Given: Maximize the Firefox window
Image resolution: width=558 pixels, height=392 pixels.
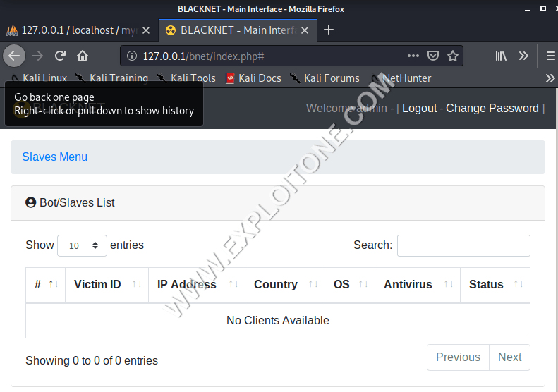Looking at the screenshot, I should point(542,8).
